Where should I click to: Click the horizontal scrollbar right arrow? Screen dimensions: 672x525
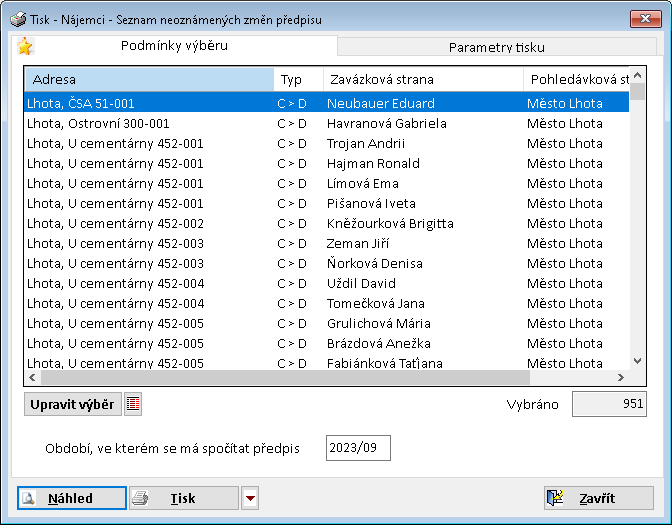(621, 378)
